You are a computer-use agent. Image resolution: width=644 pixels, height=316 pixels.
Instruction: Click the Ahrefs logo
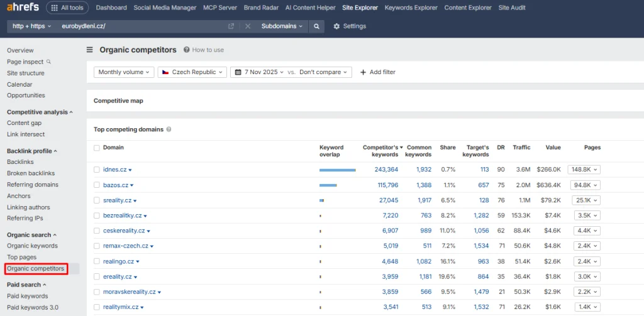click(x=23, y=7)
